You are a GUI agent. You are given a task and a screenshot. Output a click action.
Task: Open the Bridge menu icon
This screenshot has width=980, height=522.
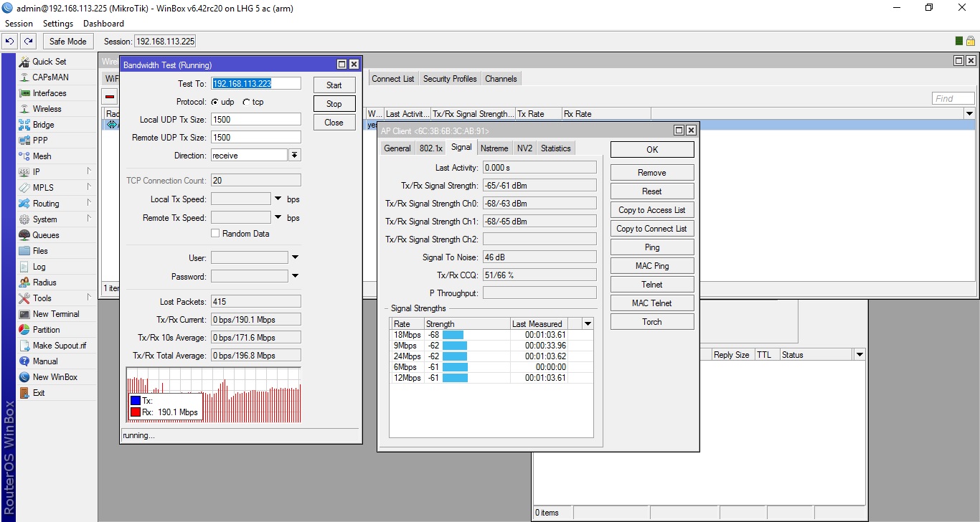24,125
